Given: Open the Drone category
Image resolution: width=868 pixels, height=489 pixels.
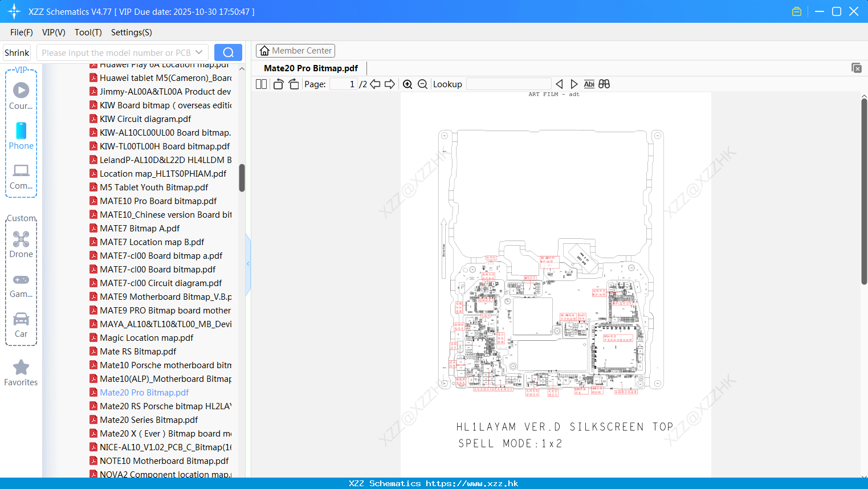Looking at the screenshot, I should (x=21, y=244).
